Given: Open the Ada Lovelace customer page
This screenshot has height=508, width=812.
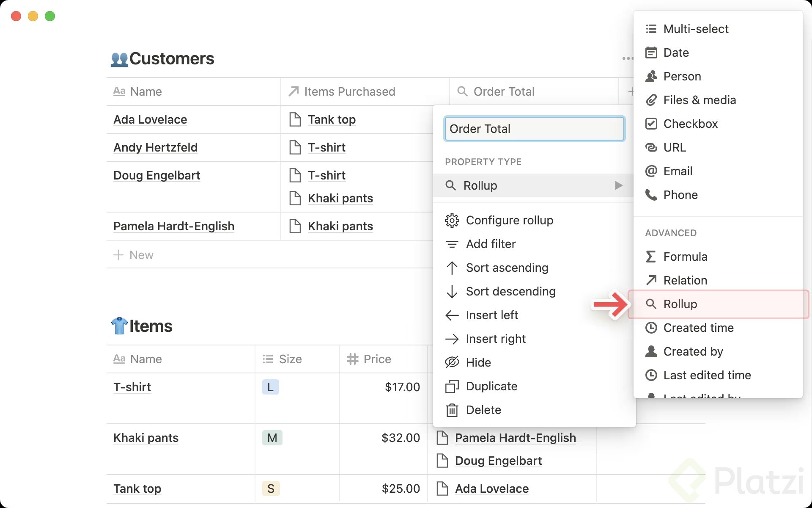Looking at the screenshot, I should (x=150, y=120).
